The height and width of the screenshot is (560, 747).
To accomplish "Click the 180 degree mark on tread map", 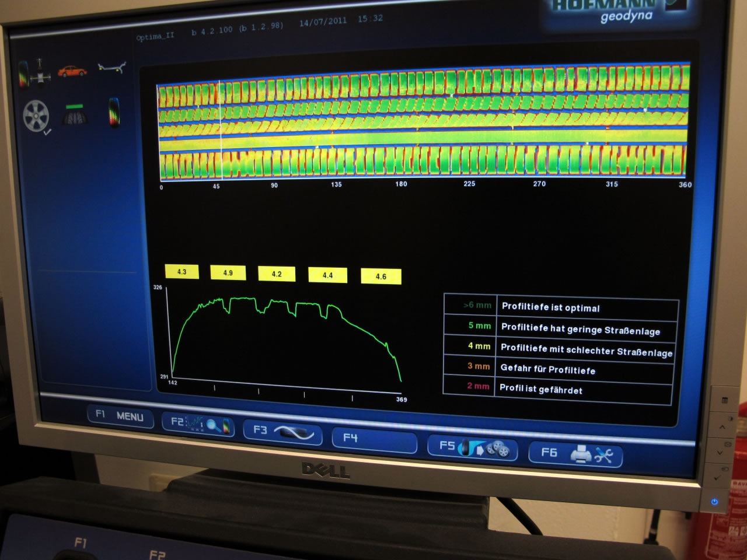I will 401,184.
